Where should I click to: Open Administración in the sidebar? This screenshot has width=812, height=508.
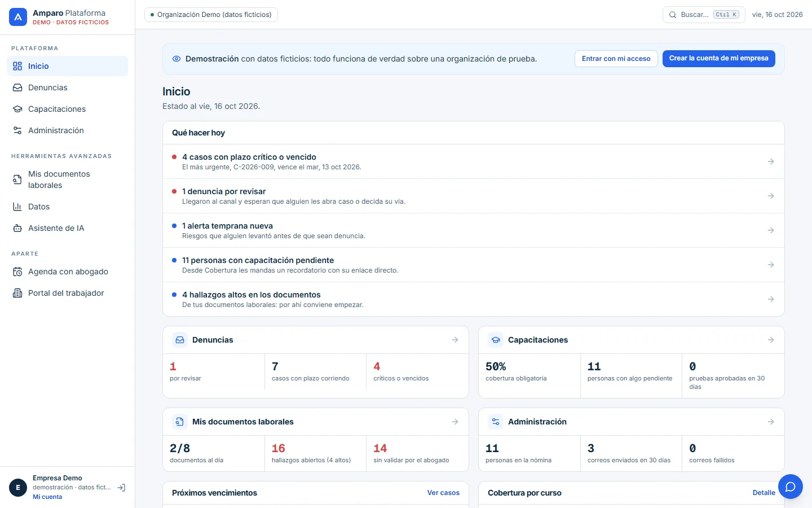(x=67, y=130)
